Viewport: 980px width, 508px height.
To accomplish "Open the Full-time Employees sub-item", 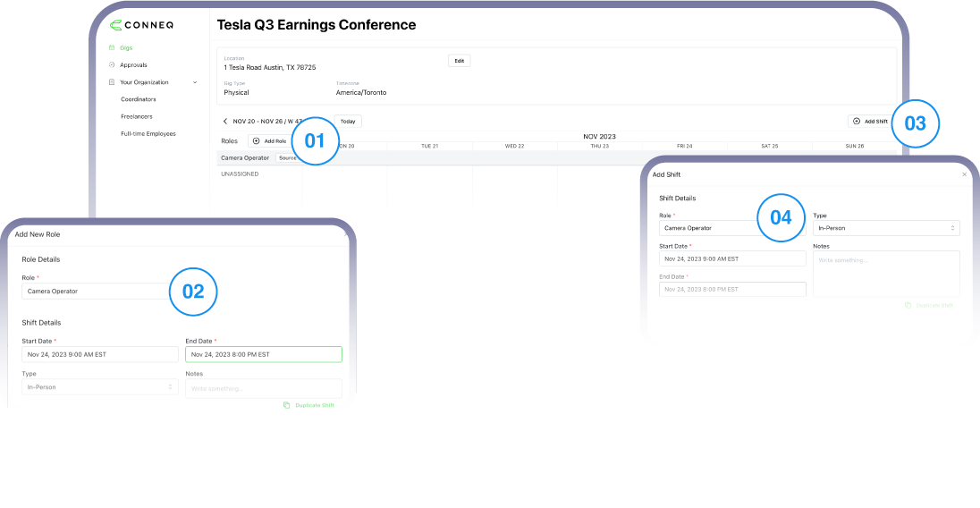I will point(148,134).
